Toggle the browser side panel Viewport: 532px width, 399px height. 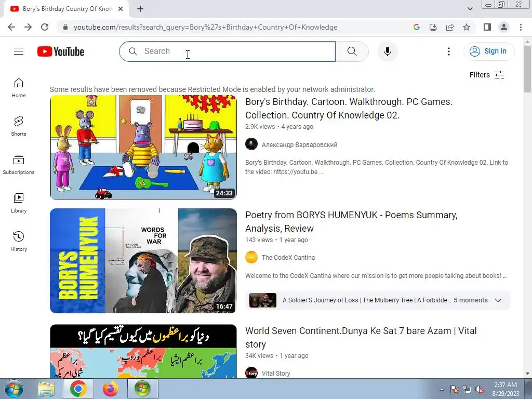coord(487,27)
